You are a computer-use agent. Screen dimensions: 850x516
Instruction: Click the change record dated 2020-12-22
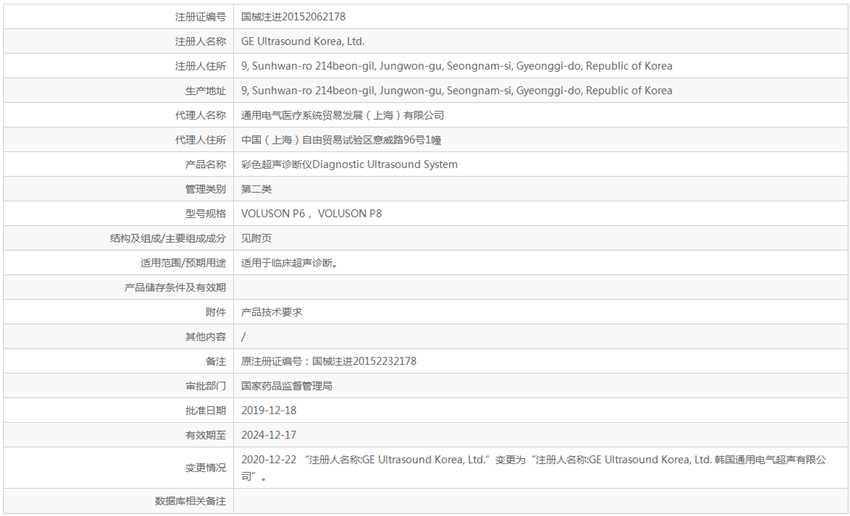(x=534, y=468)
